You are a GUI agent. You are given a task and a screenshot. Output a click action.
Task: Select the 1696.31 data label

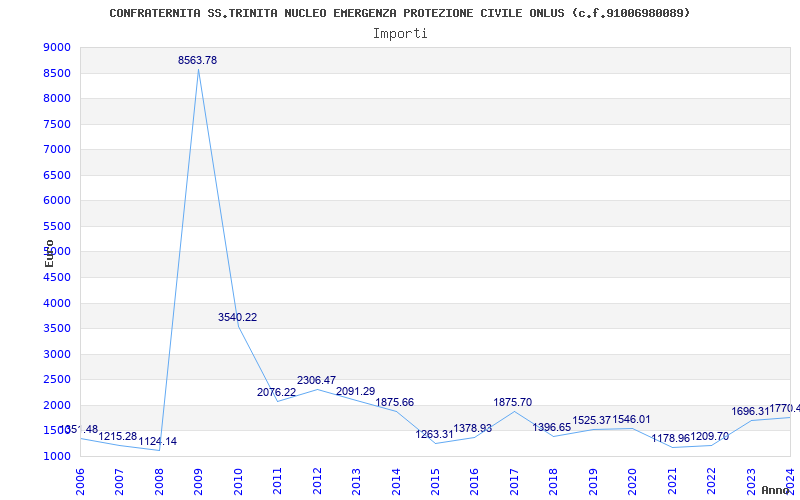(x=750, y=412)
